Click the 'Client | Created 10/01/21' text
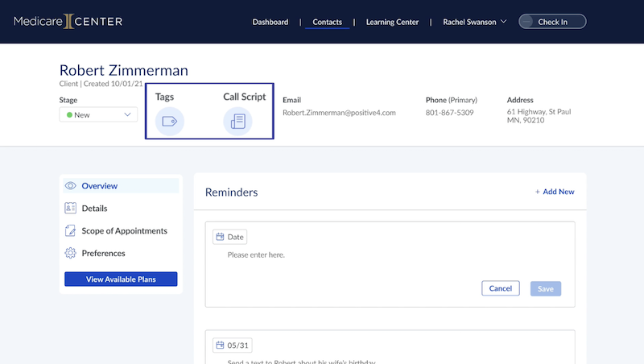Screen dimensions: 644x364 (101, 84)
